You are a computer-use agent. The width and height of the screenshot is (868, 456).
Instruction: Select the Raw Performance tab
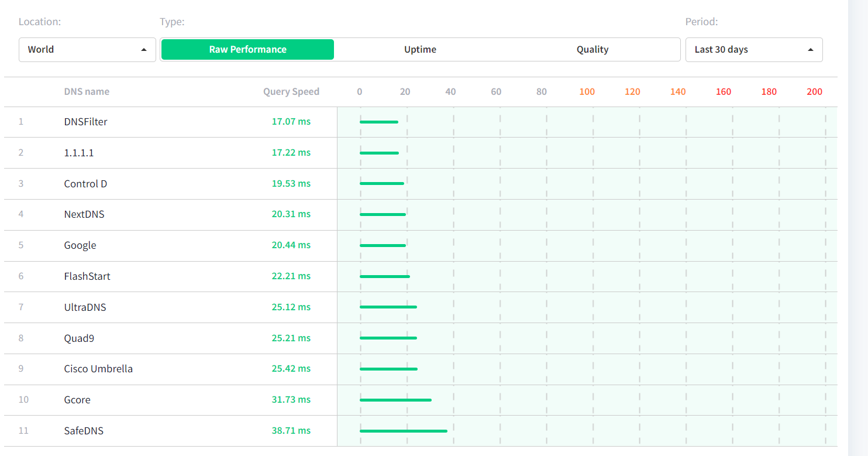coord(247,50)
